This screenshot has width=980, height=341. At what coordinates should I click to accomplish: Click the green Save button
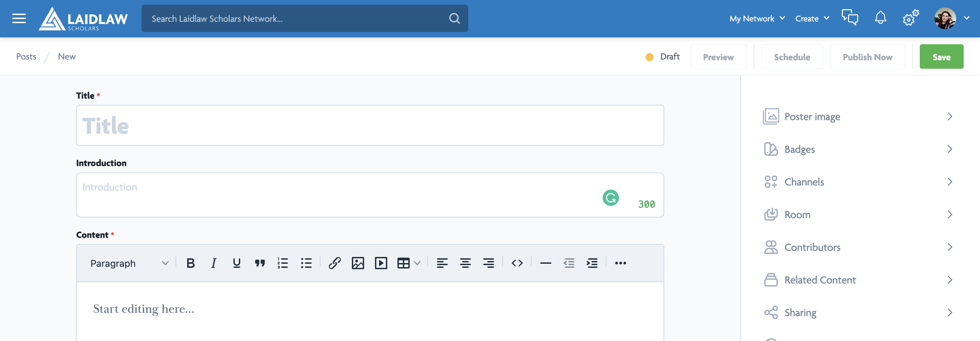pos(941,57)
